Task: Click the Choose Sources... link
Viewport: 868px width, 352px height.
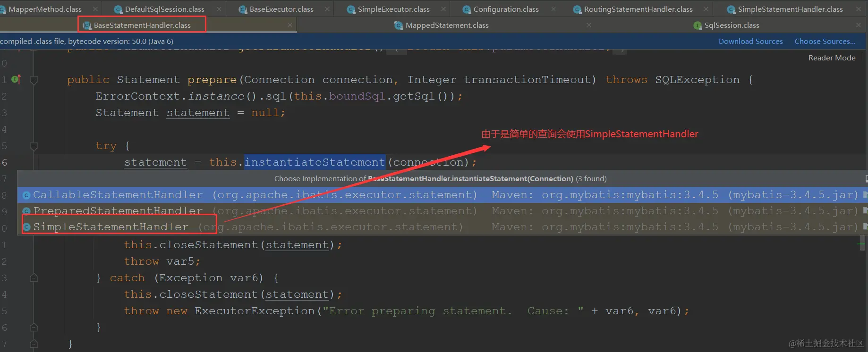Action: (x=825, y=42)
